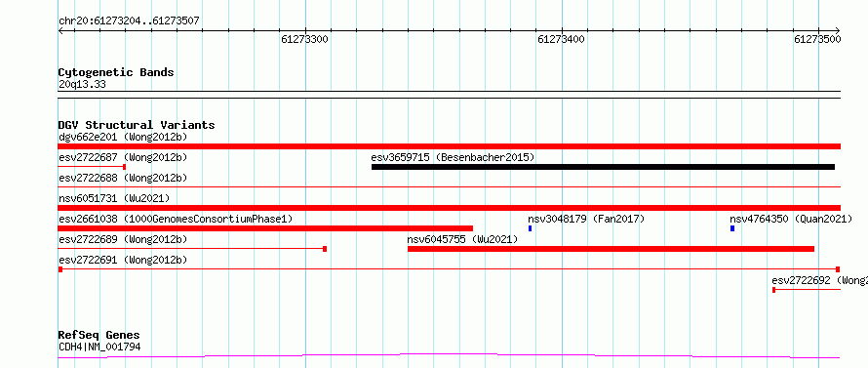The image size is (868, 368).
Task: Click the left arrow end of the ruler
Action: tap(60, 31)
